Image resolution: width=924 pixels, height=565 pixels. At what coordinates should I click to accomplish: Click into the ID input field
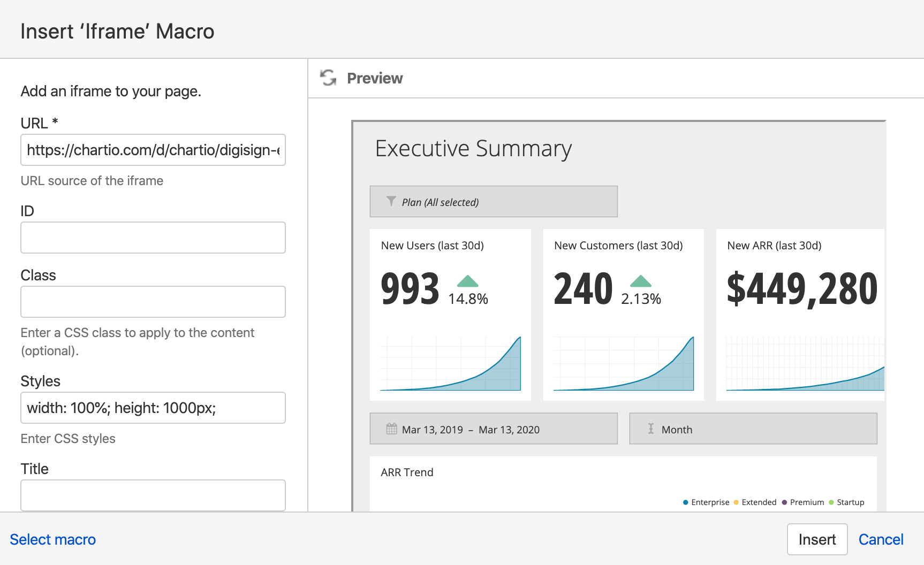[x=153, y=238]
